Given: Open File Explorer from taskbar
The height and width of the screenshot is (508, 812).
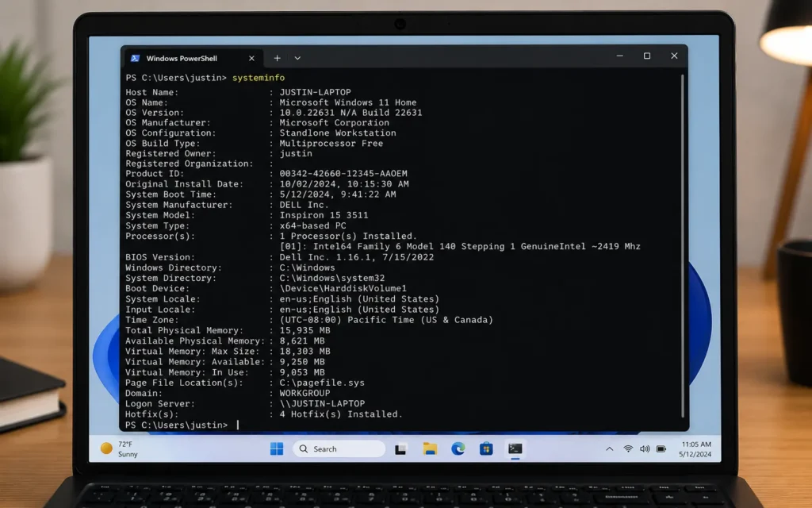Looking at the screenshot, I should pos(430,449).
